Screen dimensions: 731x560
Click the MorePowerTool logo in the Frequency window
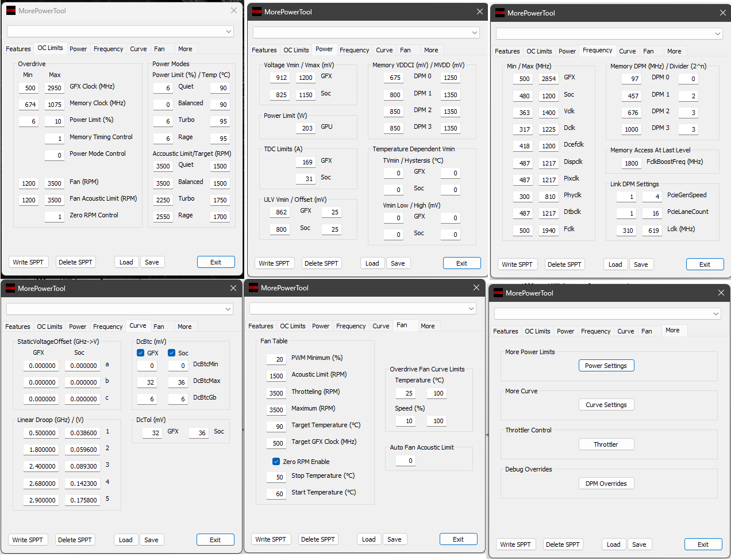500,13
